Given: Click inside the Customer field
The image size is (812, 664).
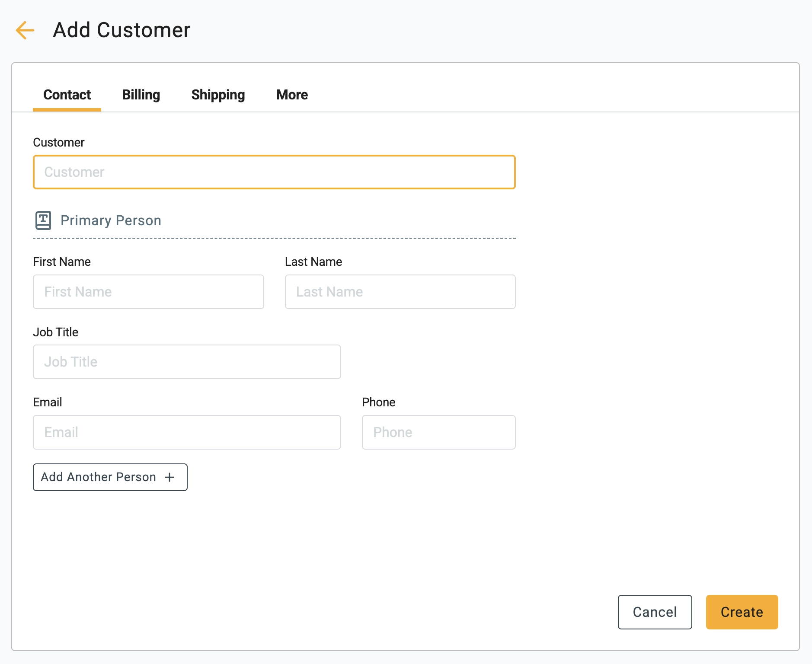Looking at the screenshot, I should point(274,172).
